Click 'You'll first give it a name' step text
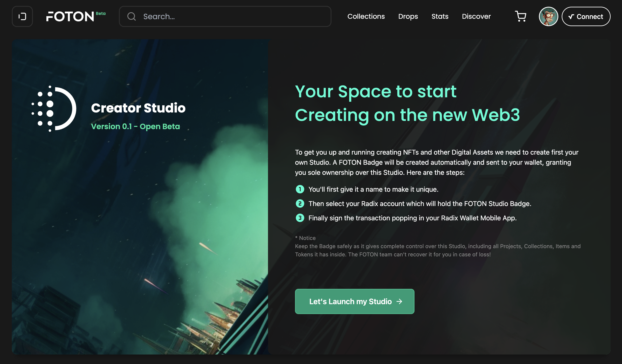The width and height of the screenshot is (622, 364). point(373,189)
